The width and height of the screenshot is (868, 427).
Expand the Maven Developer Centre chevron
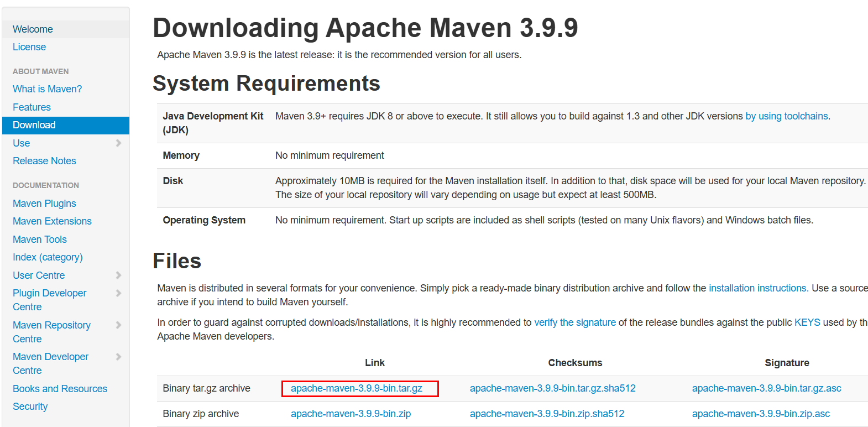(118, 357)
